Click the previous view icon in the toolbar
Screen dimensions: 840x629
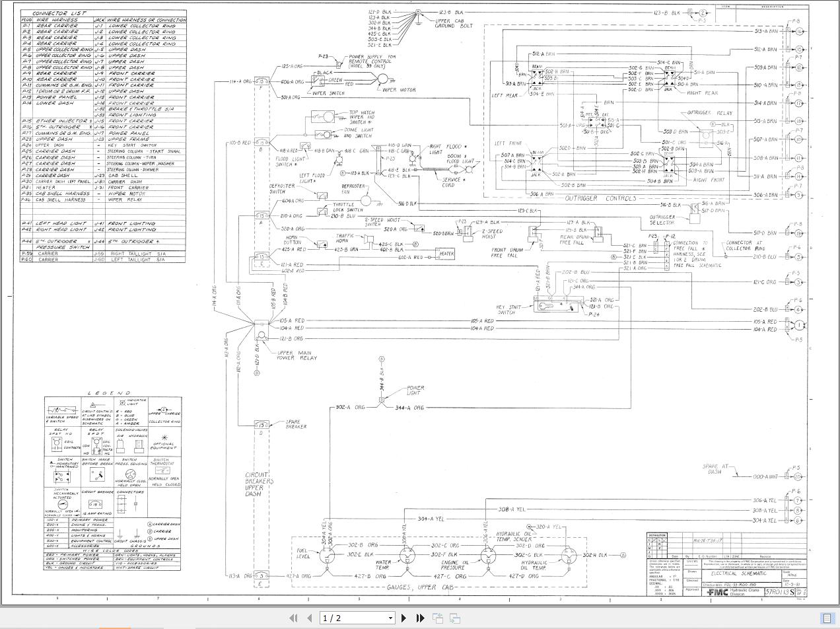[x=438, y=618]
